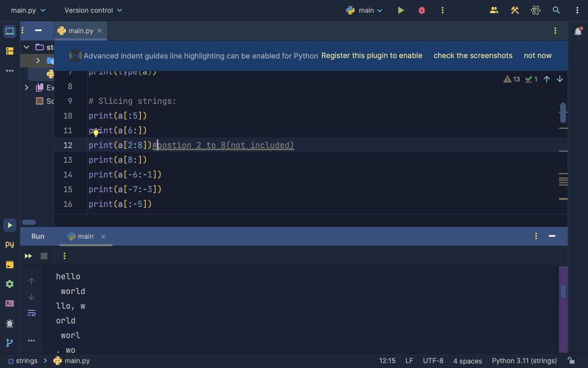Screen dimensions: 588x368
Task: Change LF line separator
Action: [409, 361]
